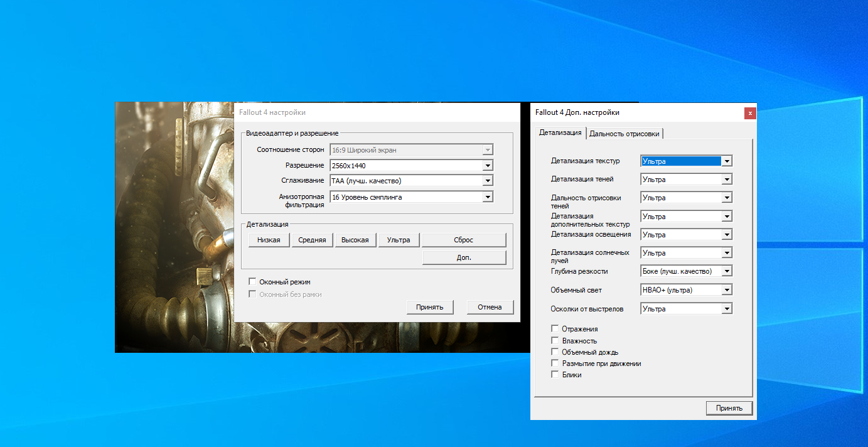Enable the Оконный режим checkbox
This screenshot has height=447, width=868.
253,282
